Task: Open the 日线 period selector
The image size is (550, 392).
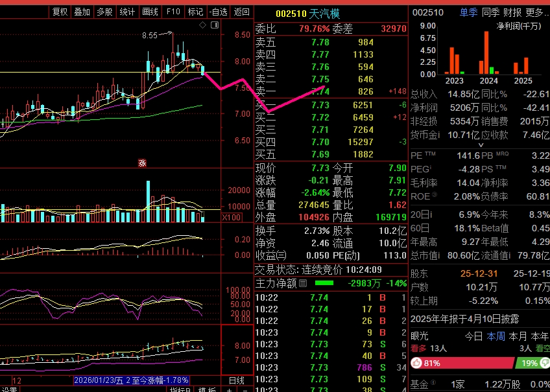Action: 237,380
